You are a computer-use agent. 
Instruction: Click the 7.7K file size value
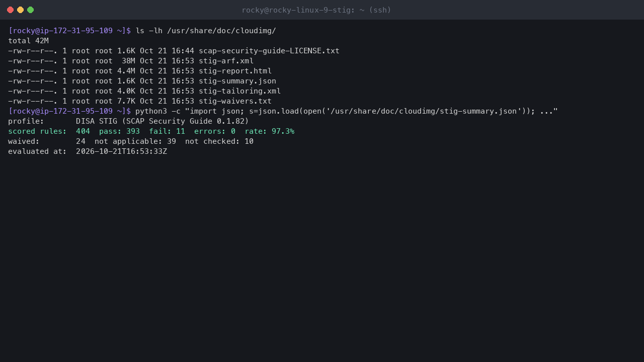coord(126,101)
